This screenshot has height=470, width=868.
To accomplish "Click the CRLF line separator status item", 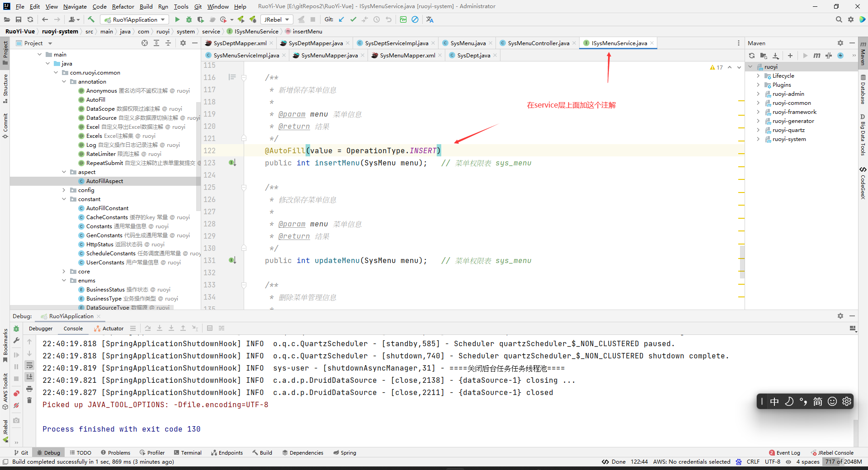I will coord(753,461).
